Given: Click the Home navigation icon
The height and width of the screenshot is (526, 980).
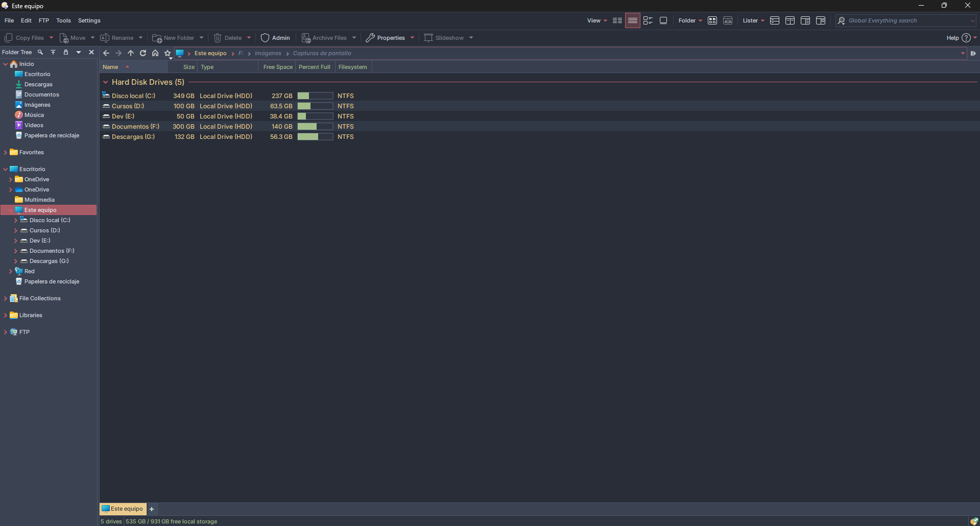Looking at the screenshot, I should (155, 53).
